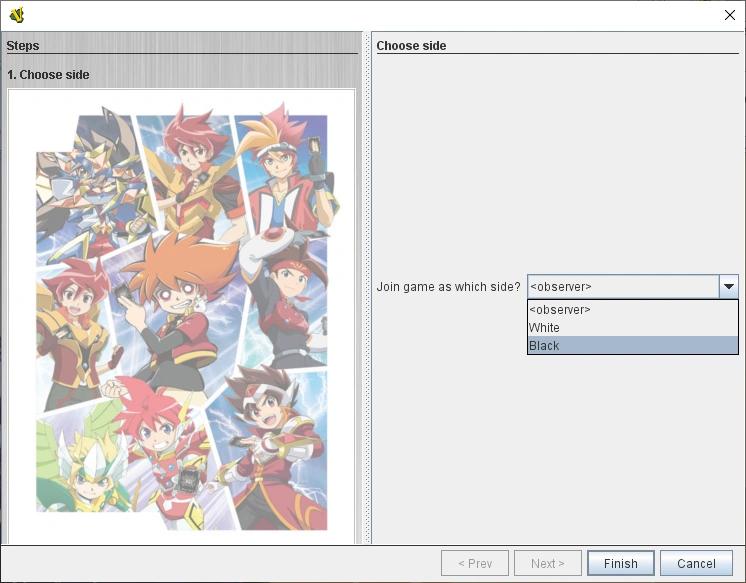
Task: Click the 'Choose side' heading on right
Action: (411, 46)
